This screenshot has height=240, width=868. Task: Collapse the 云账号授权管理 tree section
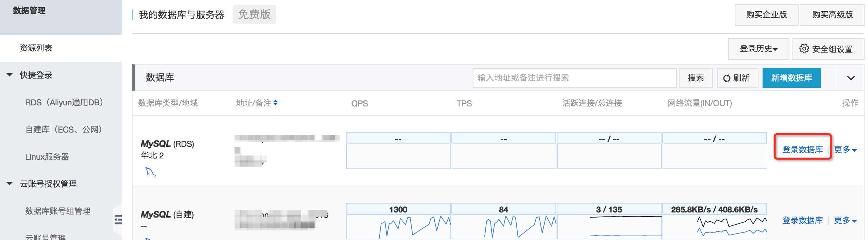click(x=10, y=184)
